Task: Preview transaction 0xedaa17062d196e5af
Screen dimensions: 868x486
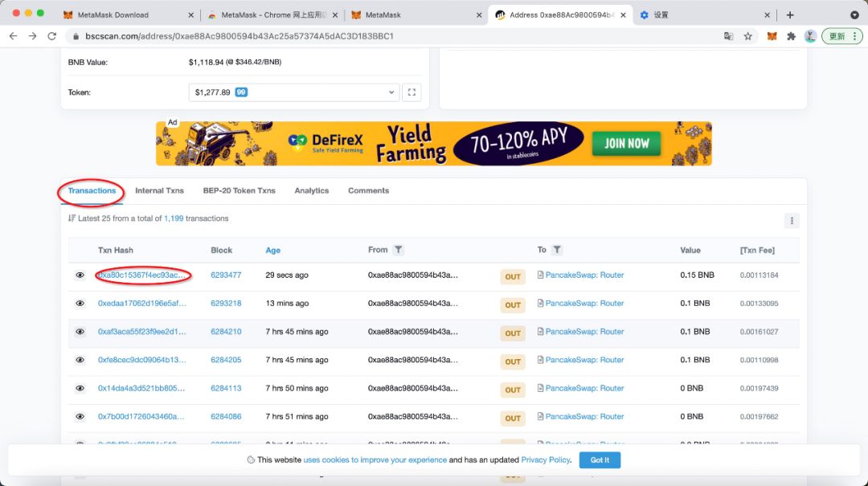Action: [80, 304]
